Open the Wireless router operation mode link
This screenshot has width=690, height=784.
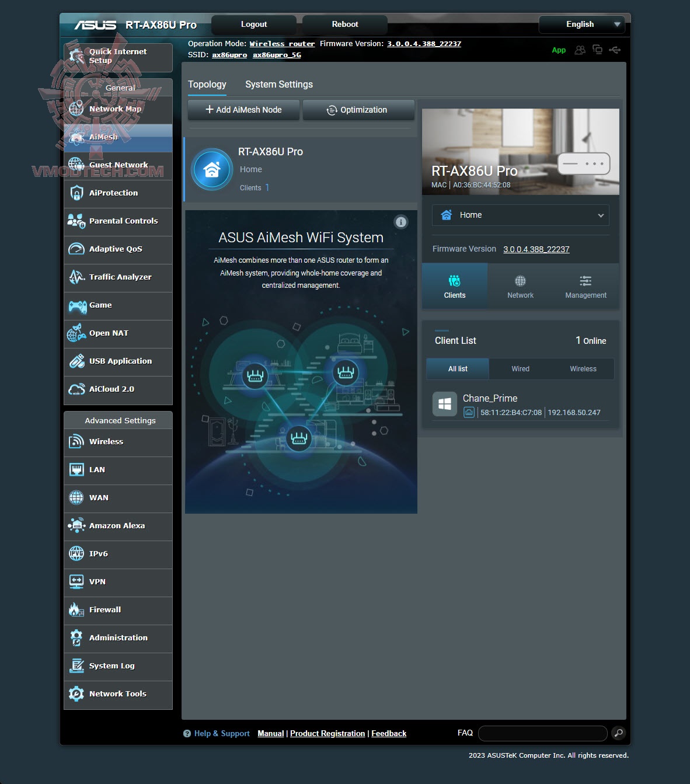point(282,44)
